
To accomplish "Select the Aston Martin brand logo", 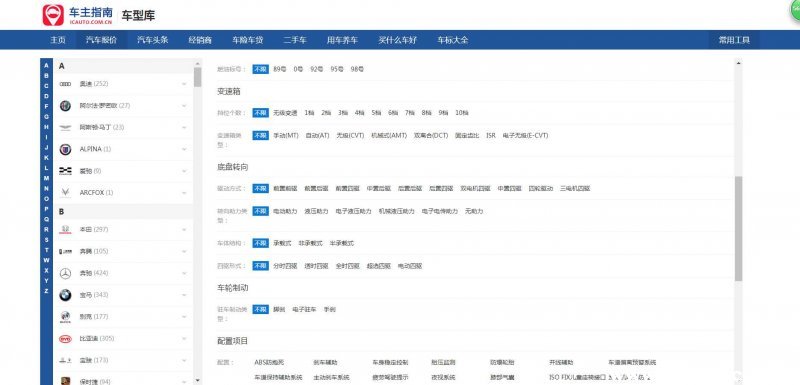I will point(65,127).
